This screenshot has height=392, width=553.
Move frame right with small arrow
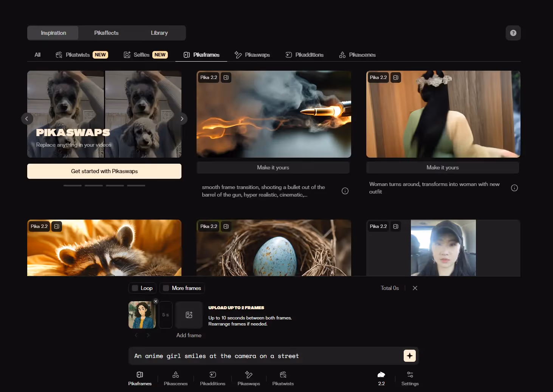pos(148,335)
